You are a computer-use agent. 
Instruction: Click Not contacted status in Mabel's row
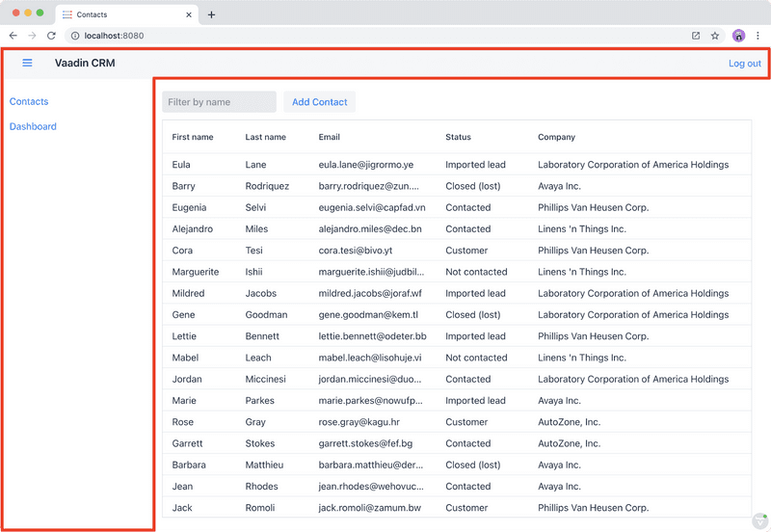(476, 358)
